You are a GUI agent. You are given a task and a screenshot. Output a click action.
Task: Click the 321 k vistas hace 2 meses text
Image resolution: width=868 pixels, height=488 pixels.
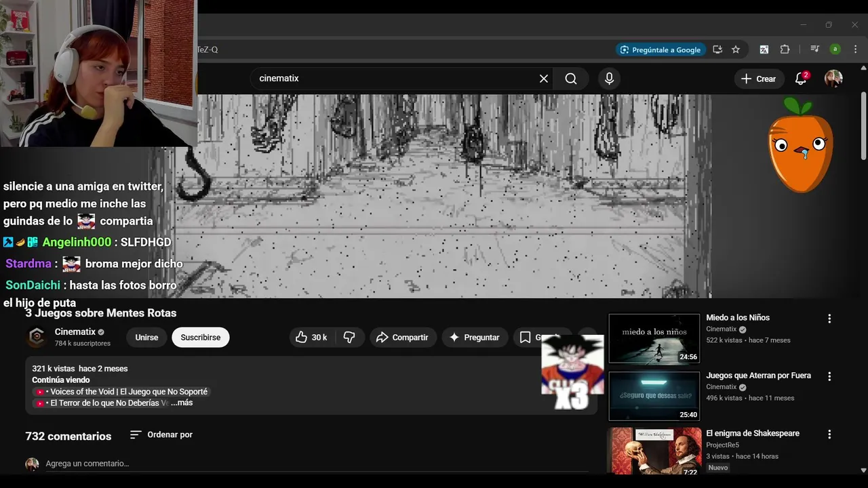tap(80, 369)
